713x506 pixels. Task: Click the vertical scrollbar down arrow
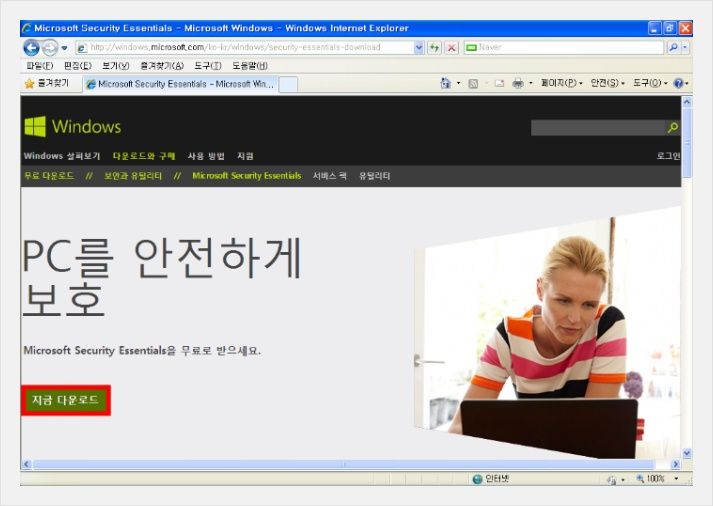pos(687,453)
